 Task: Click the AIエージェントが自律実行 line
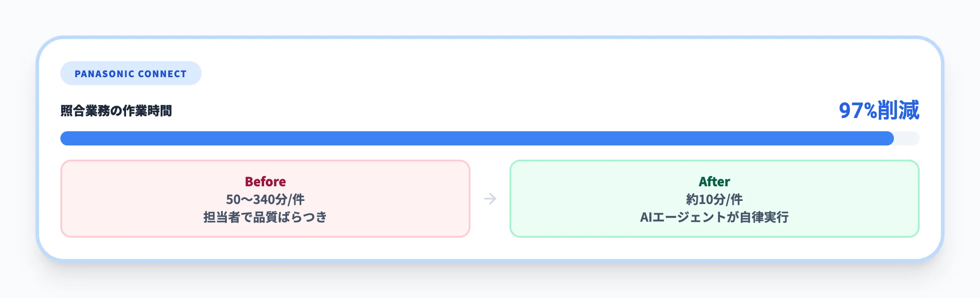tap(714, 217)
